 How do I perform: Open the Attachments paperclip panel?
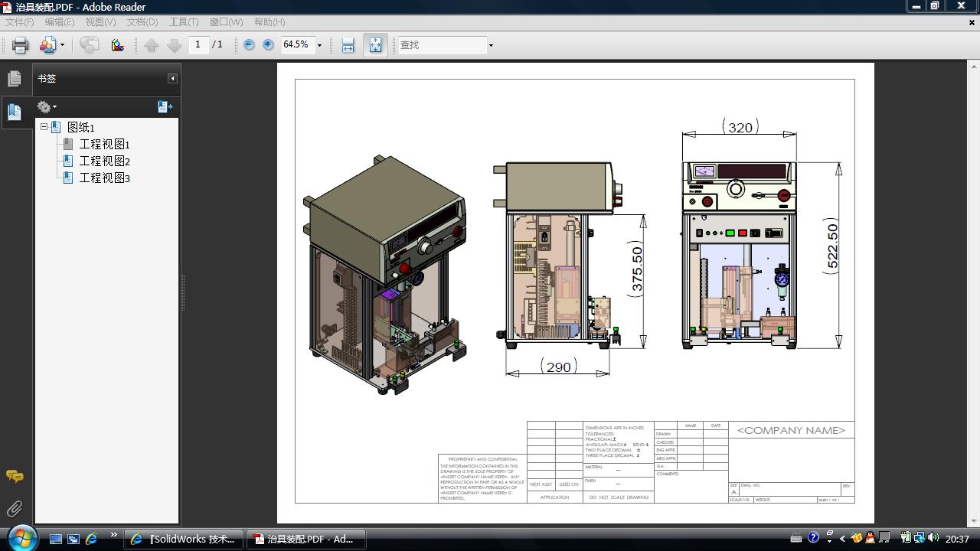[14, 509]
